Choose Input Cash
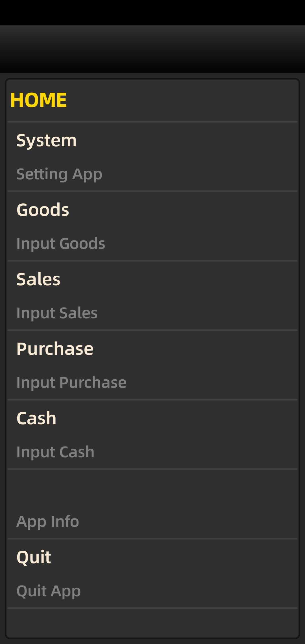This screenshot has height=644, width=305. (55, 452)
